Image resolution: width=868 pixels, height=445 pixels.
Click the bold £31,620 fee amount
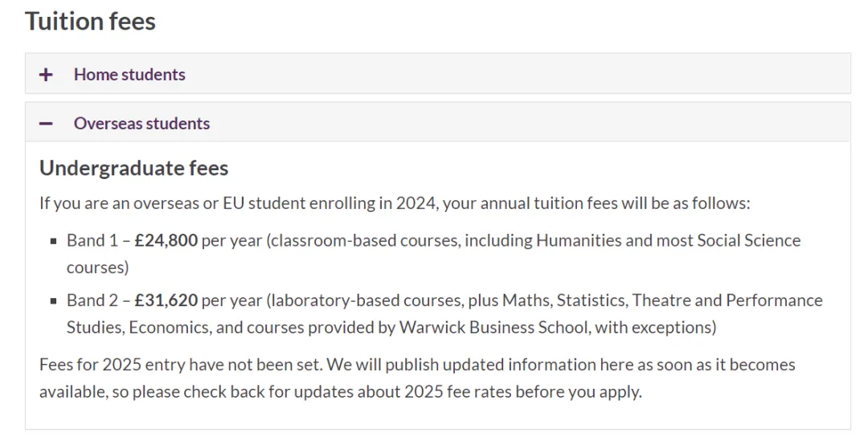click(x=166, y=300)
